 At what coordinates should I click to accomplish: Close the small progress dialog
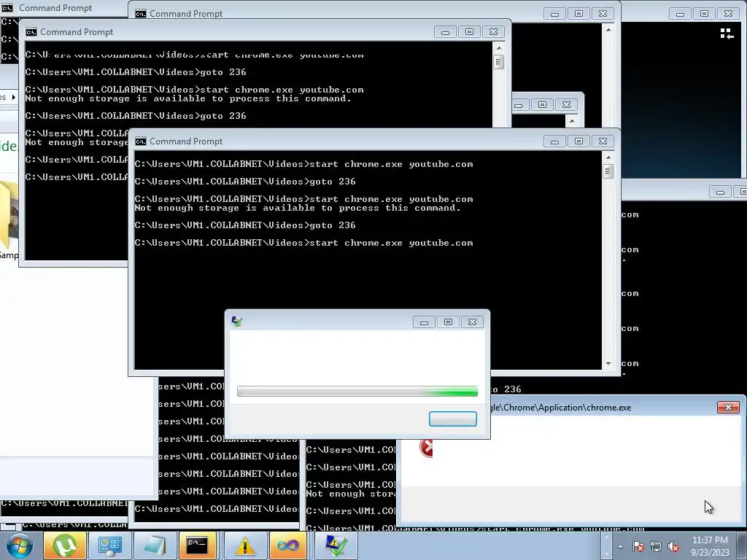point(472,322)
